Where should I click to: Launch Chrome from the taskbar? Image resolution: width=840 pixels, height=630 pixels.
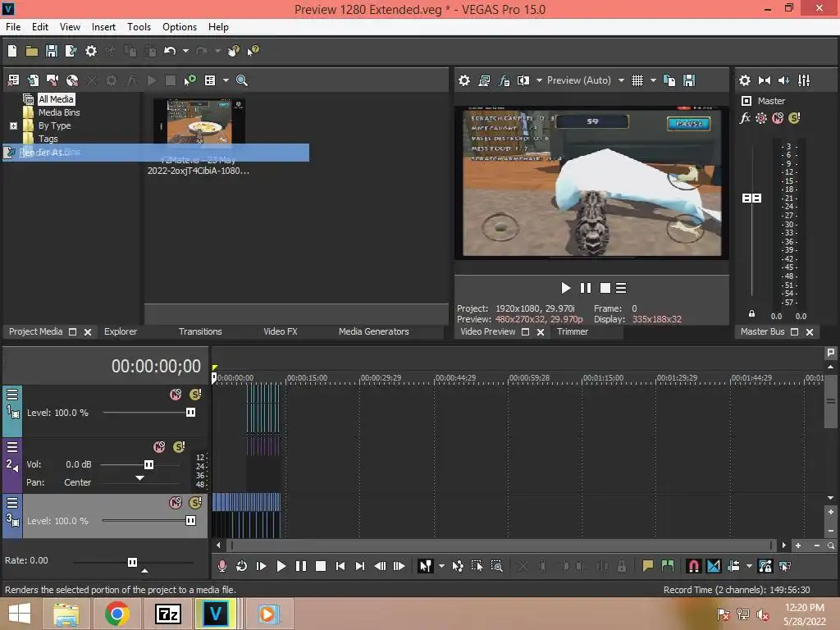tap(116, 614)
